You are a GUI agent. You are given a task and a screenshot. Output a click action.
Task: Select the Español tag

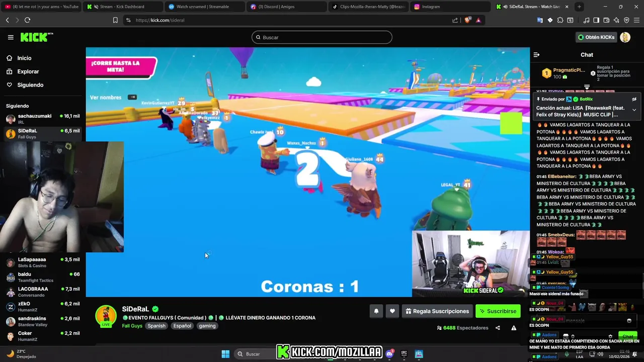pos(182,326)
